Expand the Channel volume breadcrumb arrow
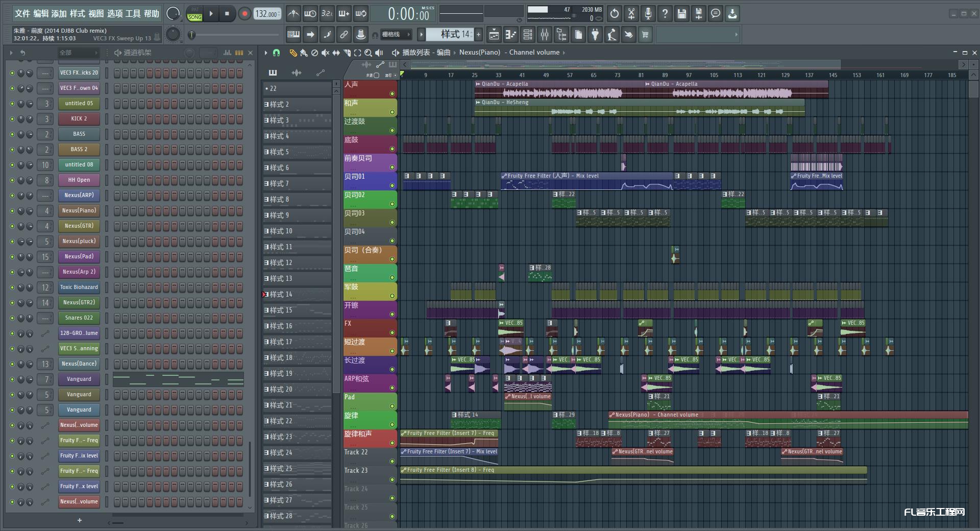980x531 pixels. [564, 53]
